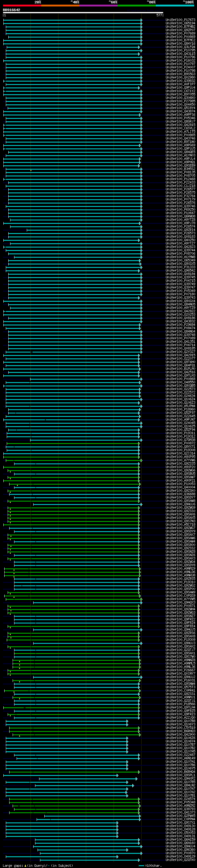Select label UniRef100_C6T1Y2

180,91
